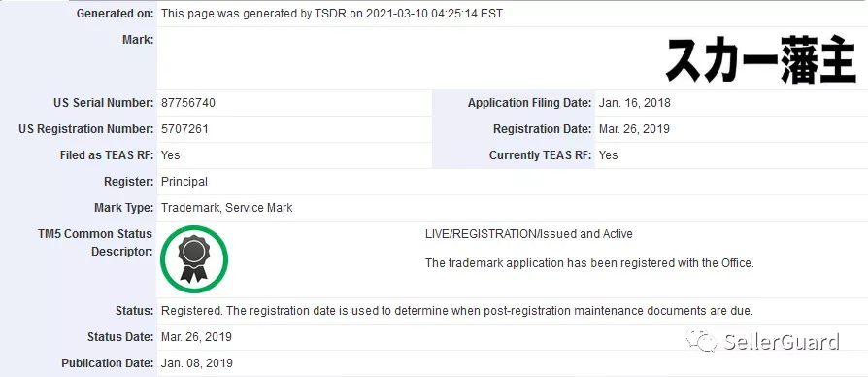The image size is (868, 377).
Task: Click the Registration Date Mar. 26, 2019
Action: coord(634,129)
